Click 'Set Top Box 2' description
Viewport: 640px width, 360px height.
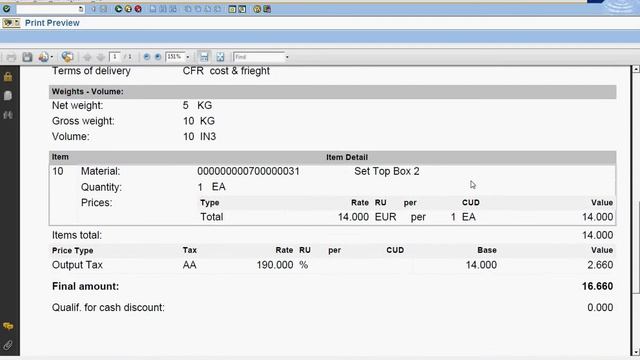[x=387, y=171]
